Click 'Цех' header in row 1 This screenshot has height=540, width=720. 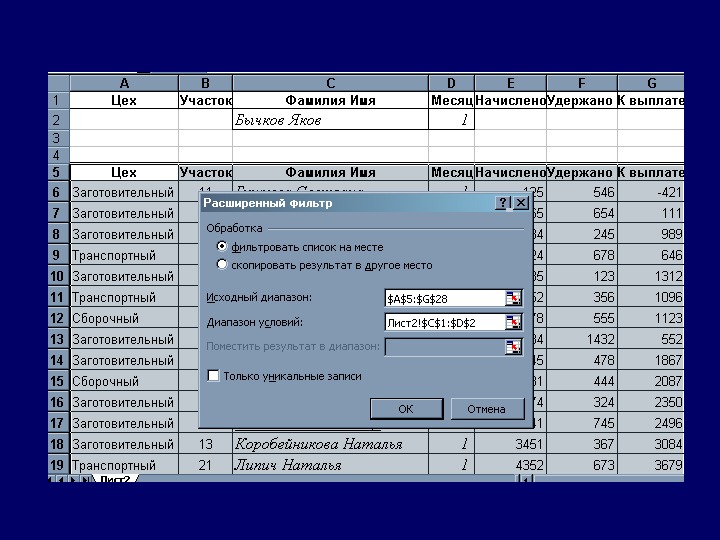[124, 101]
